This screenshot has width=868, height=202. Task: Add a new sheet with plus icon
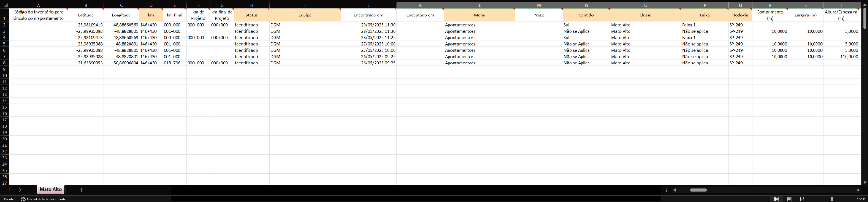[81, 190]
